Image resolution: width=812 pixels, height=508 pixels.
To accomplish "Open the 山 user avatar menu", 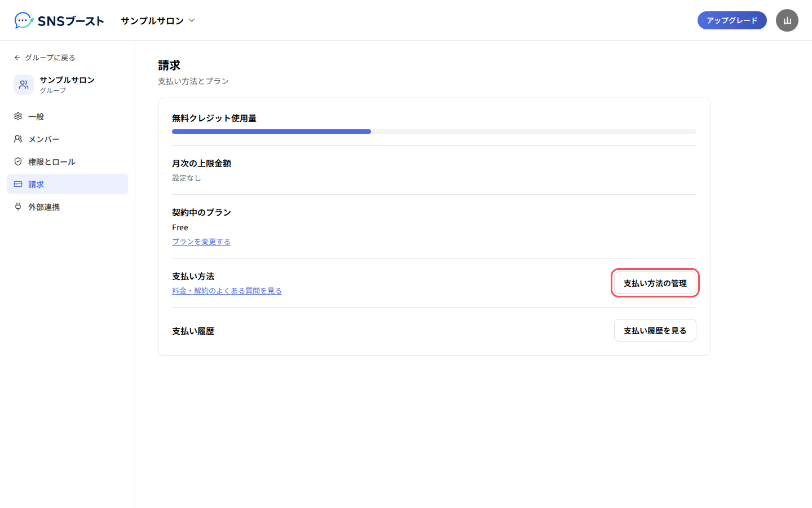I will (x=787, y=20).
